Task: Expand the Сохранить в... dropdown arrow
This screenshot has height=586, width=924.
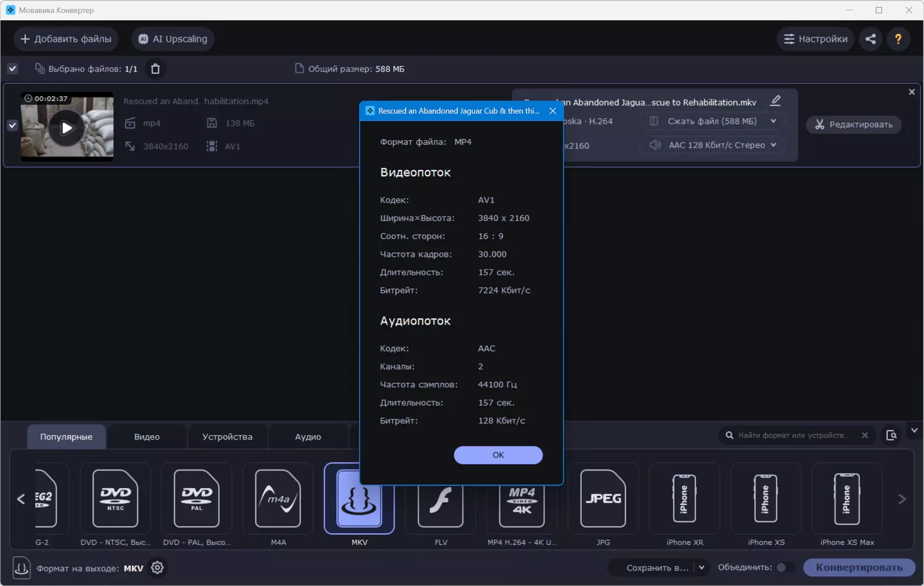Action: [x=701, y=568]
